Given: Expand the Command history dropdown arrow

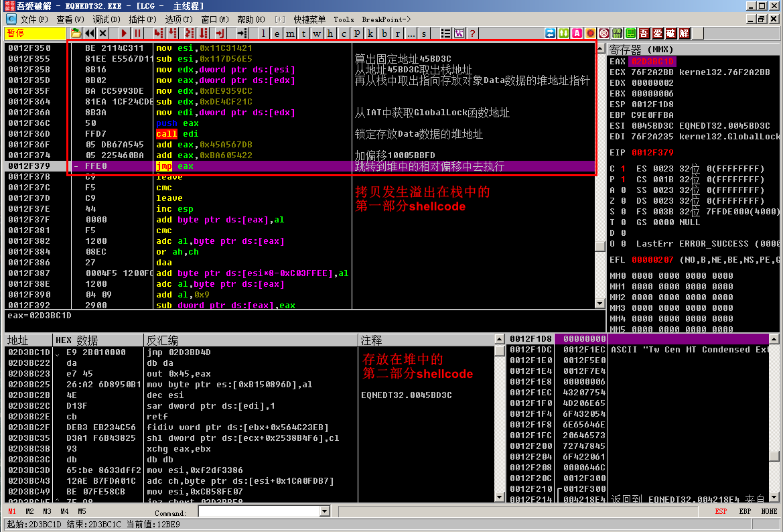Looking at the screenshot, I should 325,511.
